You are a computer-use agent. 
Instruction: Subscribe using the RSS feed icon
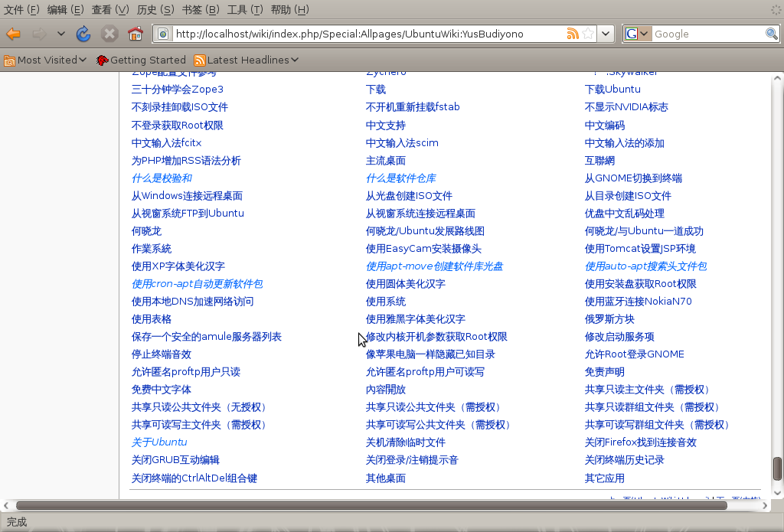tap(573, 34)
